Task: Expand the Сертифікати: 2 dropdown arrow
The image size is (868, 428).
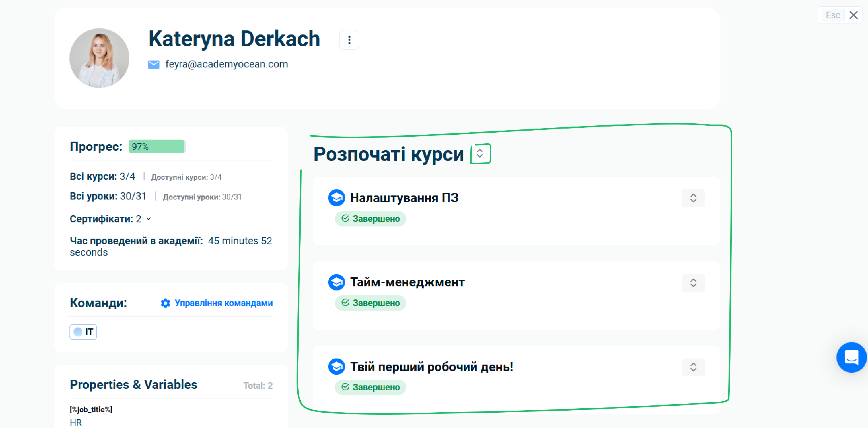Action: (x=149, y=219)
